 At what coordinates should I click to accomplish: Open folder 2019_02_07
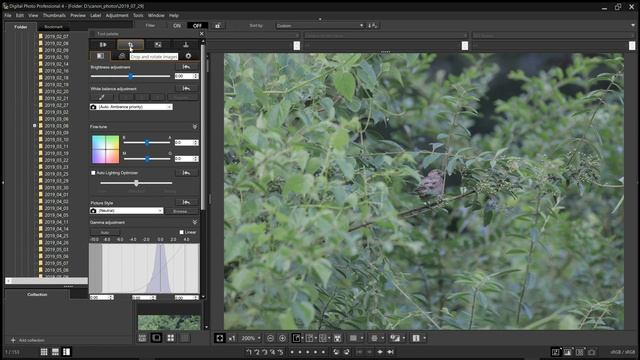click(x=56, y=36)
